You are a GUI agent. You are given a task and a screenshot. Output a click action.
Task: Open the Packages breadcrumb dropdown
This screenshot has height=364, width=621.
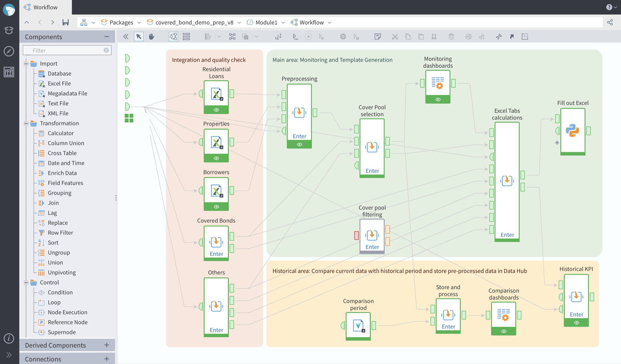pyautogui.click(x=139, y=23)
